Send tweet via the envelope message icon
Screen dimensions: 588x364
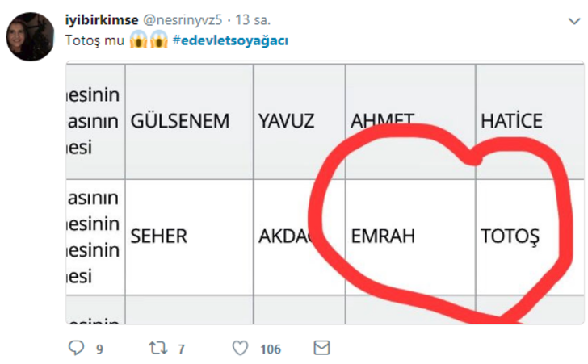(x=321, y=348)
